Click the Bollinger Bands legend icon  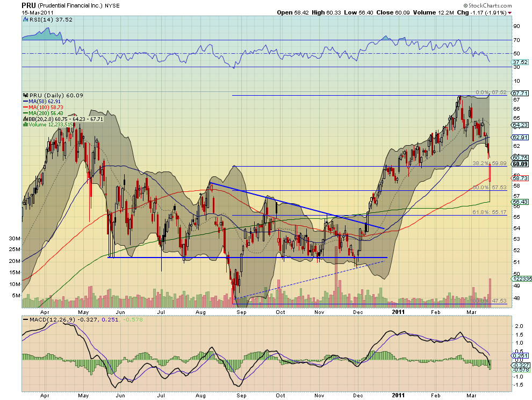tap(25, 119)
